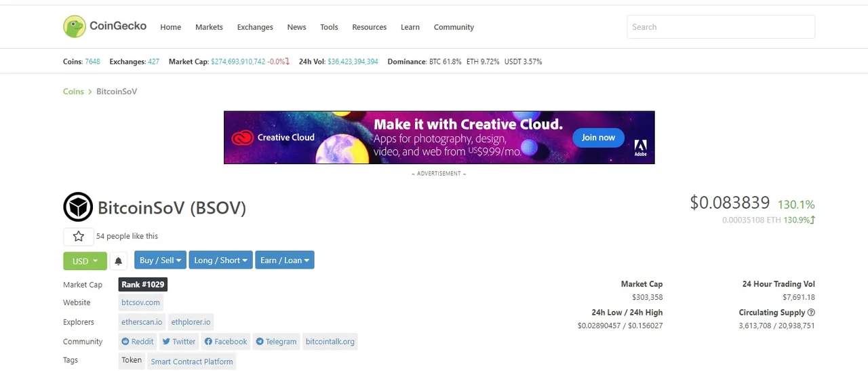The height and width of the screenshot is (371, 868).
Task: Open the Tools menu
Action: coord(329,27)
